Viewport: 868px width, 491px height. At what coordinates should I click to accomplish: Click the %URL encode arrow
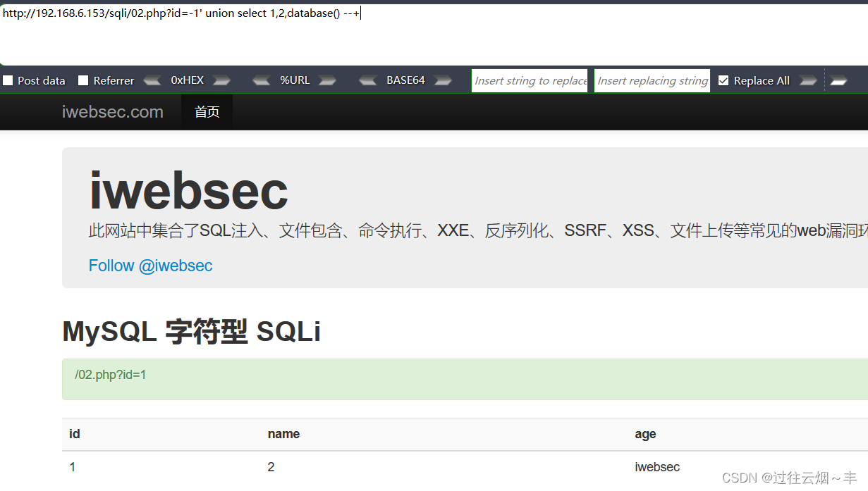(326, 80)
